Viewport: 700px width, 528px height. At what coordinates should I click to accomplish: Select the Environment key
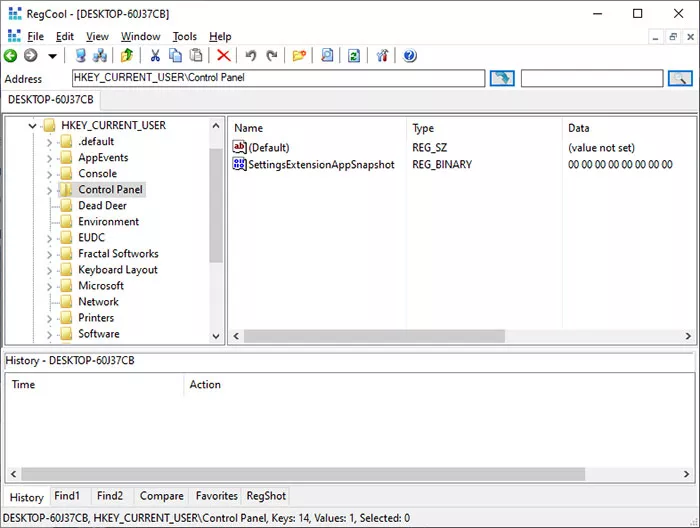(x=108, y=221)
